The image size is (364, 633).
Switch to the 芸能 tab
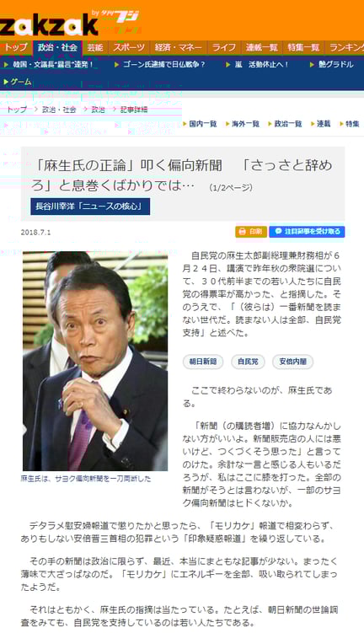click(x=95, y=47)
